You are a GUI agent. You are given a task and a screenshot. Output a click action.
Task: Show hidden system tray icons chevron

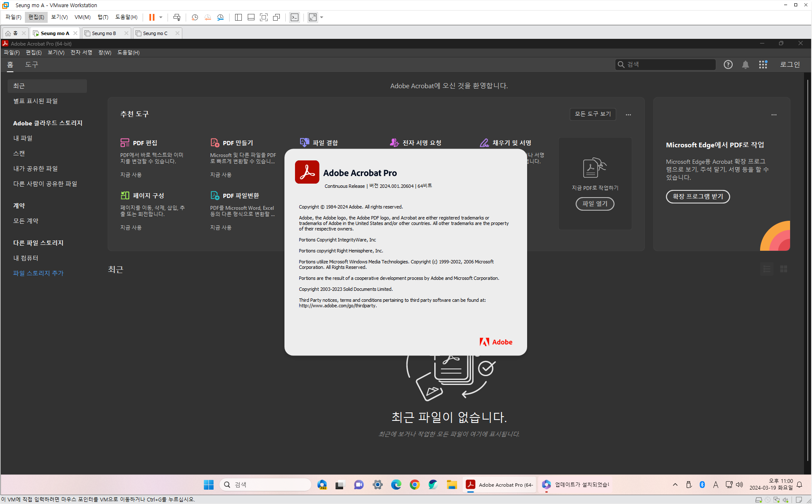(x=675, y=485)
